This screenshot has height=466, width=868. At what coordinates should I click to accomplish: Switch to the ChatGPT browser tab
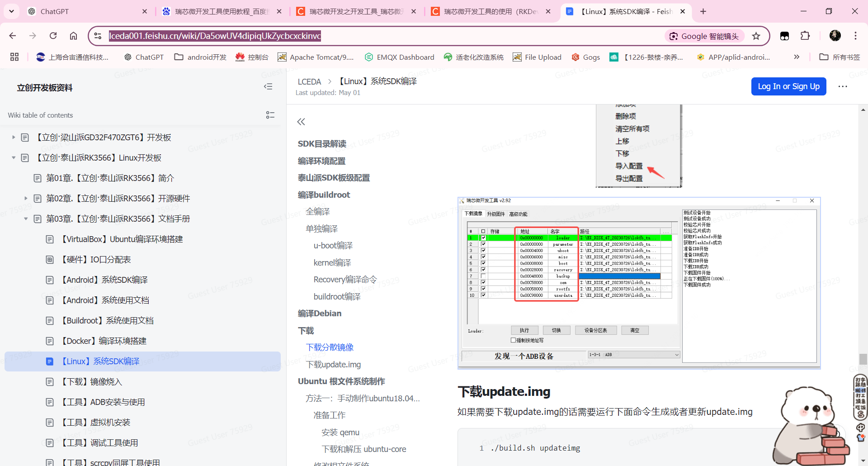[86, 11]
